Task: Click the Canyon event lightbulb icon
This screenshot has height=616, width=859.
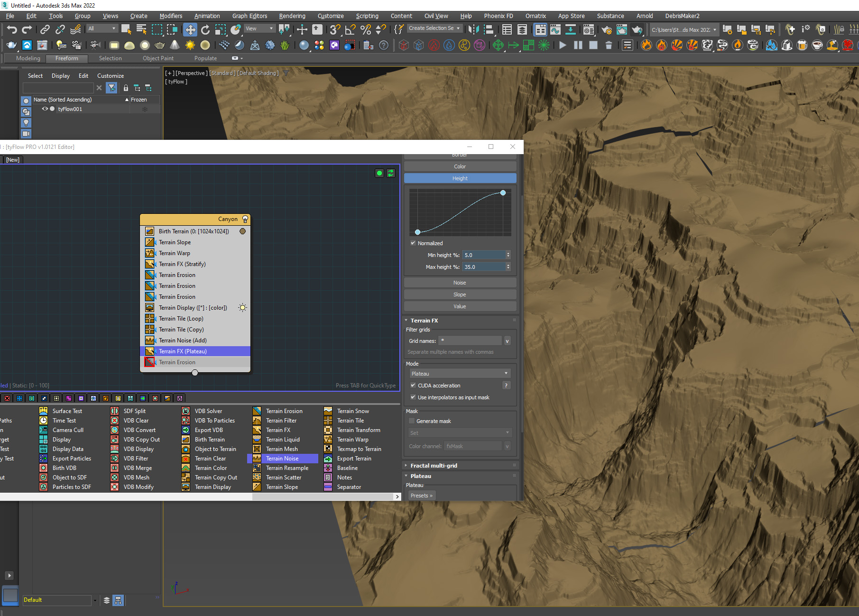Action: (245, 219)
